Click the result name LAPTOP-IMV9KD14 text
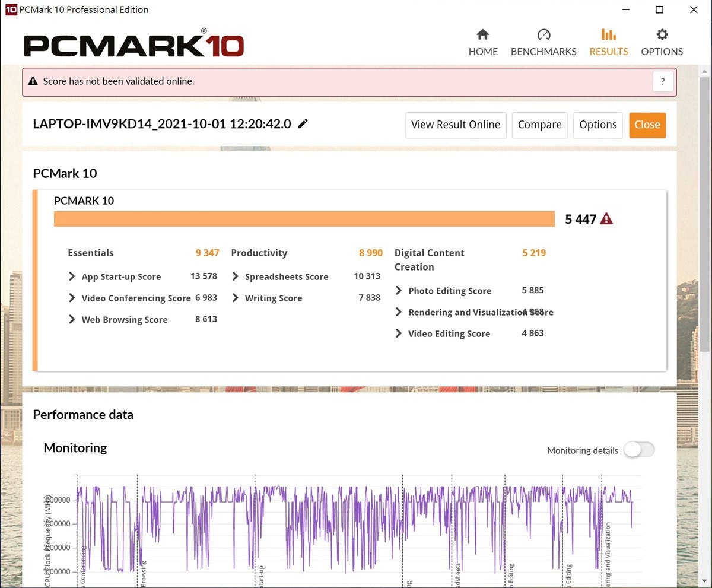712x588 pixels. tap(162, 123)
